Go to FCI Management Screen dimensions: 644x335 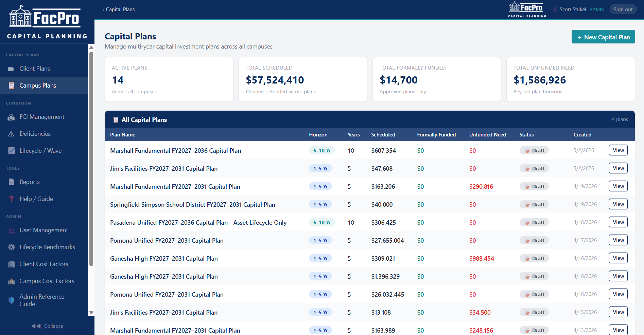tap(44, 117)
